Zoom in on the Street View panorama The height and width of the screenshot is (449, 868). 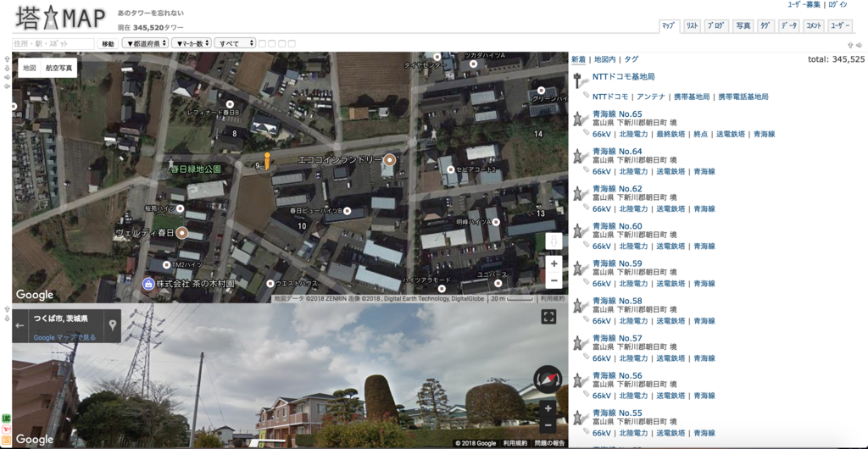[x=548, y=408]
